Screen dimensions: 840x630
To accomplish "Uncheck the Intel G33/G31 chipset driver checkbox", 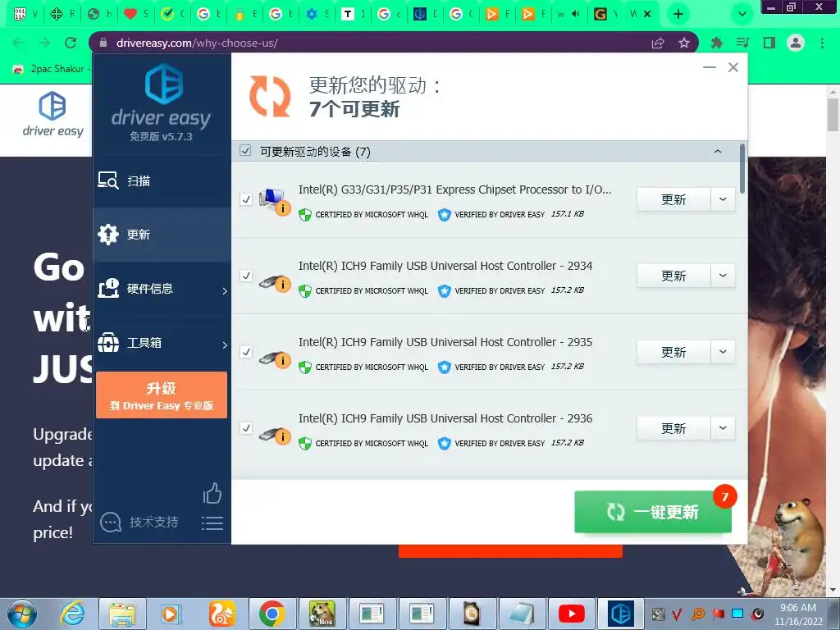I will click(x=246, y=199).
